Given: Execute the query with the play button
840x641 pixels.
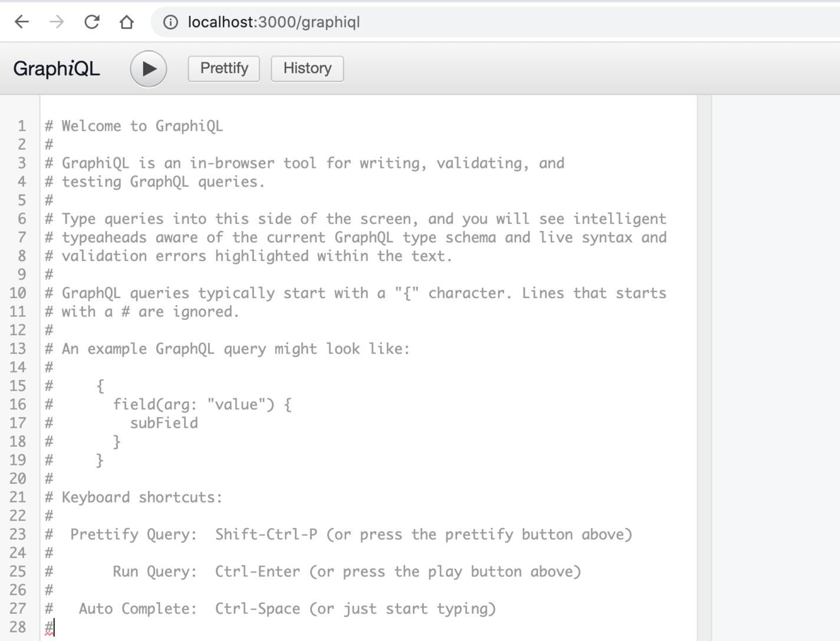Looking at the screenshot, I should pyautogui.click(x=149, y=68).
